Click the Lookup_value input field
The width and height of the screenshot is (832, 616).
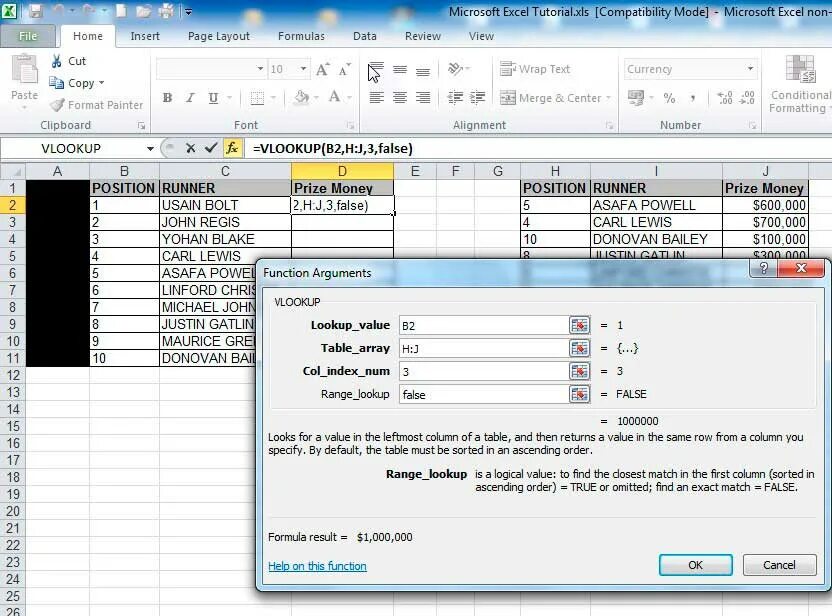point(483,325)
